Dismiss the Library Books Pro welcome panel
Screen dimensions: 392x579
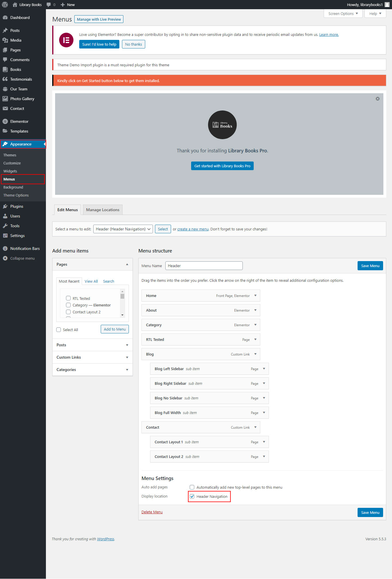[x=378, y=99]
